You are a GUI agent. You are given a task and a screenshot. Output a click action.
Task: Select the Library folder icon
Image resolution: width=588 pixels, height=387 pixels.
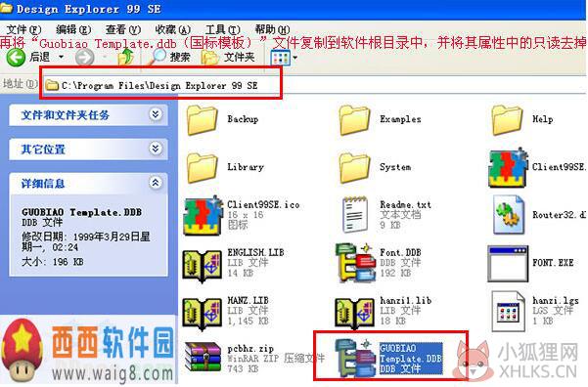click(x=203, y=167)
